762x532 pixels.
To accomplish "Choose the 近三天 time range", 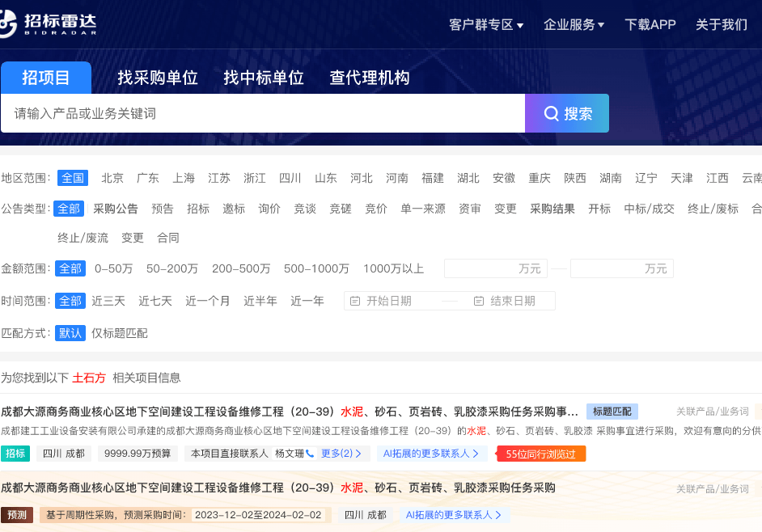I will click(108, 302).
